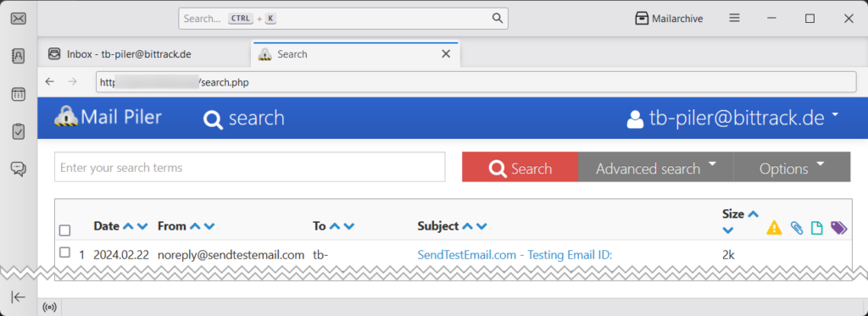Open the Mail space icon in sidebar
Screen dimensions: 868x316
coord(19,19)
